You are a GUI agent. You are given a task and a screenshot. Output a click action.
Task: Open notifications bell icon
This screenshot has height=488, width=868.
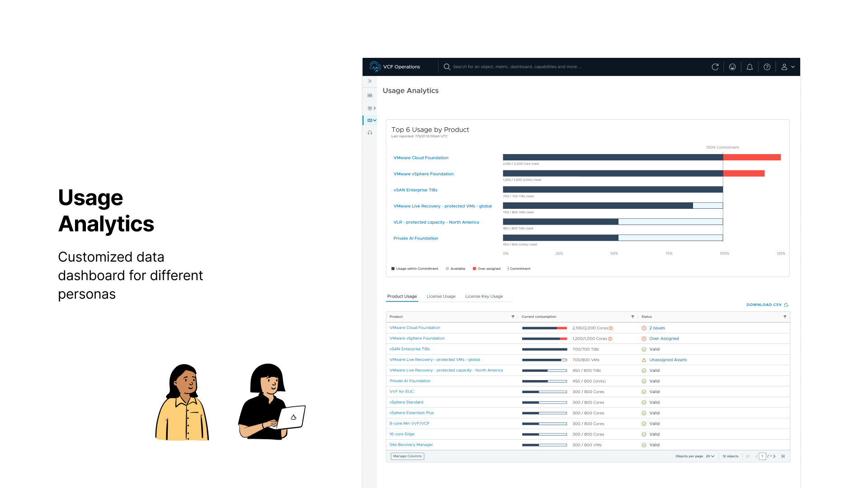point(750,67)
